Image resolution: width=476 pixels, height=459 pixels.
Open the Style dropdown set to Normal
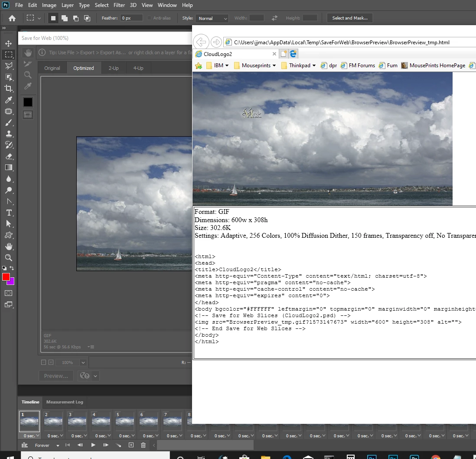click(x=212, y=18)
